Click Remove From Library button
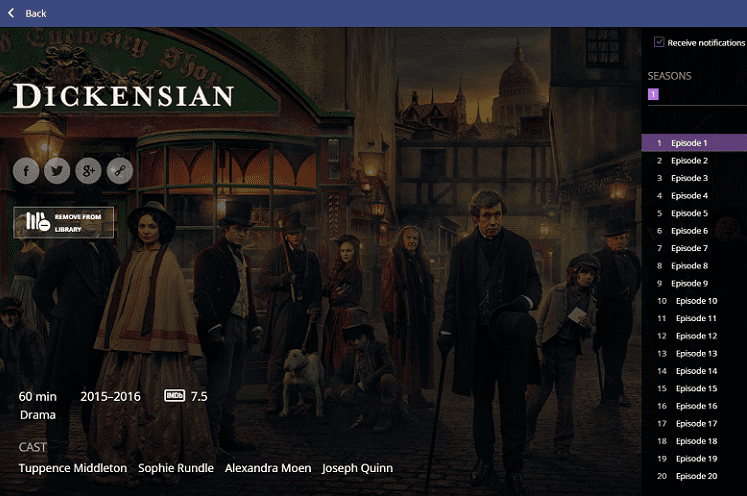Screen dimensions: 747x496 point(63,223)
